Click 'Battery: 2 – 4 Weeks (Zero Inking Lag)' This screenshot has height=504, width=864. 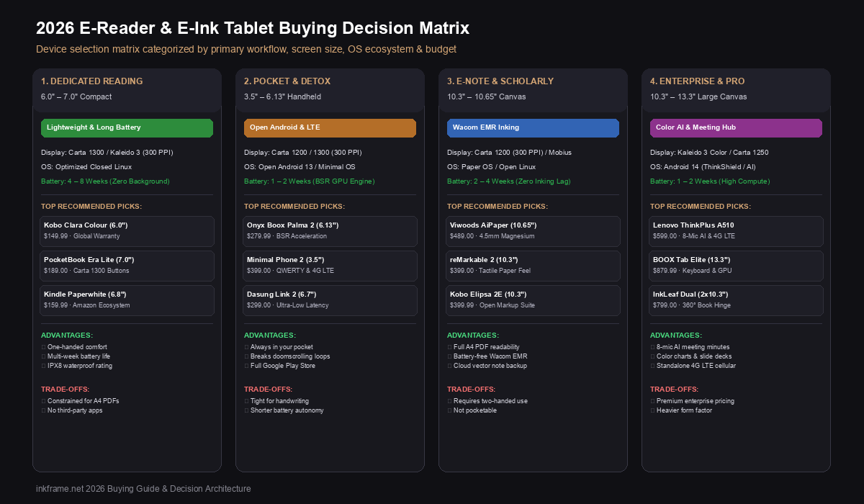coord(510,181)
